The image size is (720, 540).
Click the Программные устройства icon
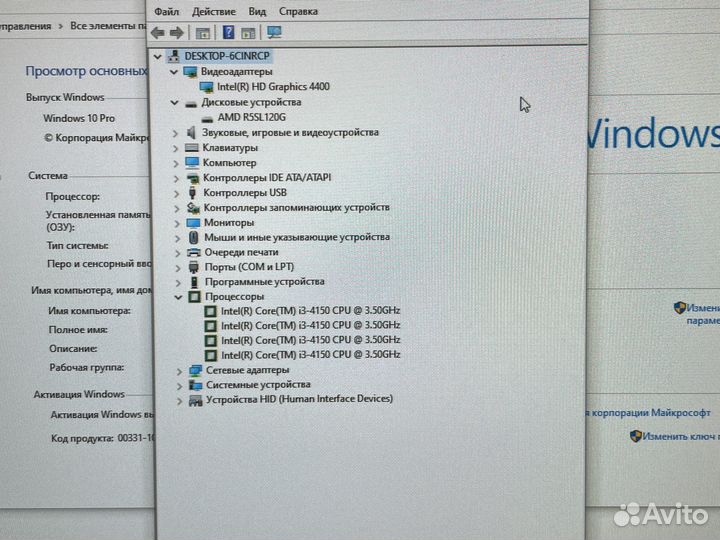pyautogui.click(x=194, y=281)
